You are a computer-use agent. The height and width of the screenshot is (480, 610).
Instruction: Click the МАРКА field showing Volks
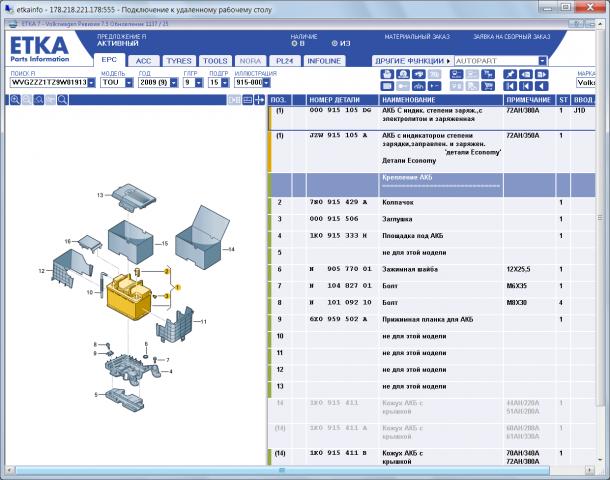coord(586,82)
